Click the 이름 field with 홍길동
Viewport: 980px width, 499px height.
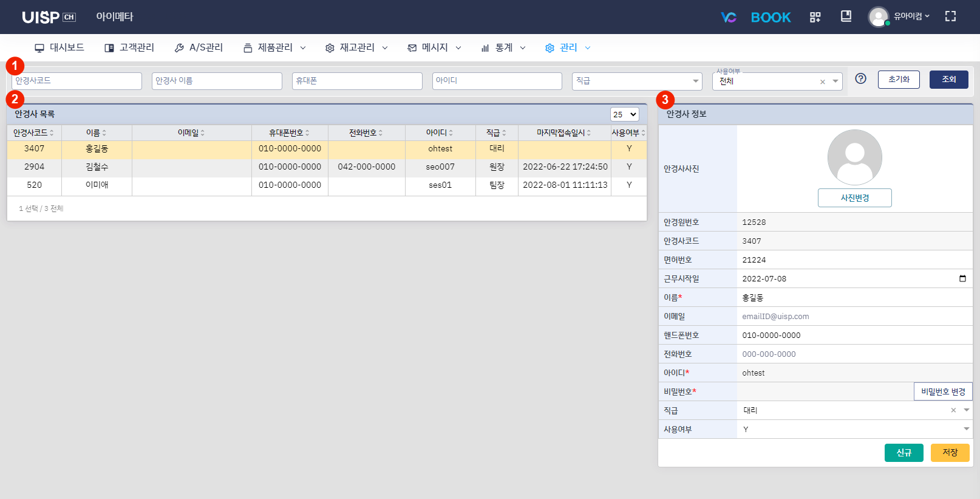pyautogui.click(x=854, y=298)
